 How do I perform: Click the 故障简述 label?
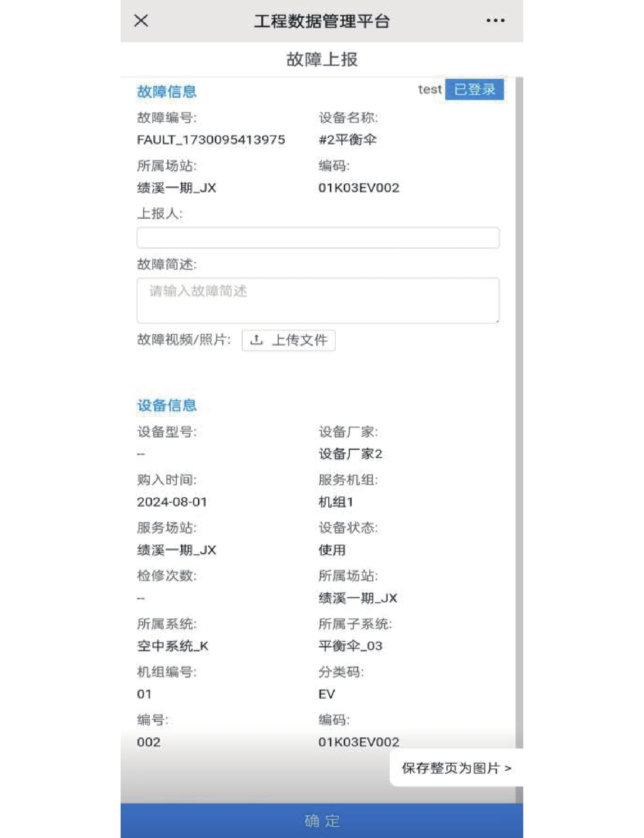click(167, 265)
